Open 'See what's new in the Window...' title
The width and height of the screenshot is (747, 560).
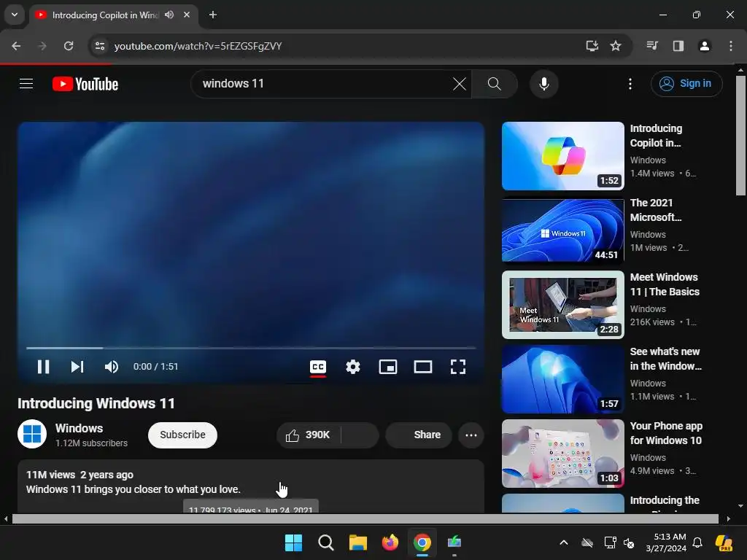click(665, 359)
